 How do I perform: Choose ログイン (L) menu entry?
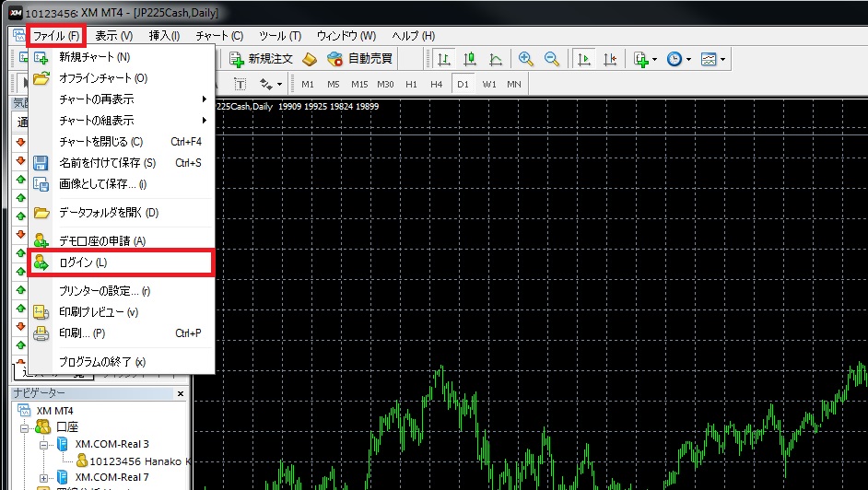[122, 262]
